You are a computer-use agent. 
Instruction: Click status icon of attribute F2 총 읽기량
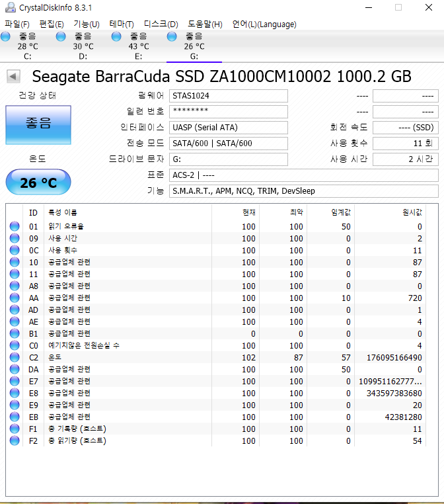15,441
